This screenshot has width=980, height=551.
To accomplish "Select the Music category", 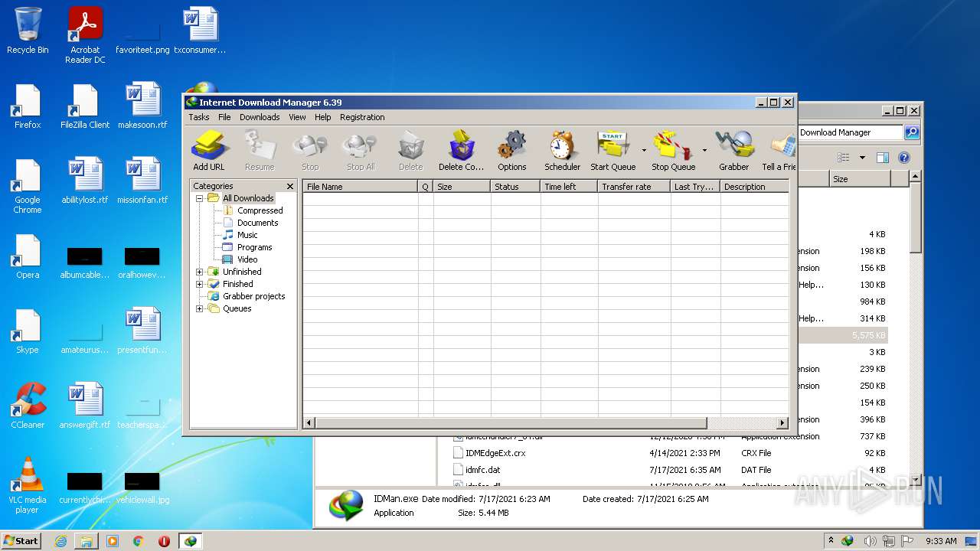I will (x=247, y=235).
